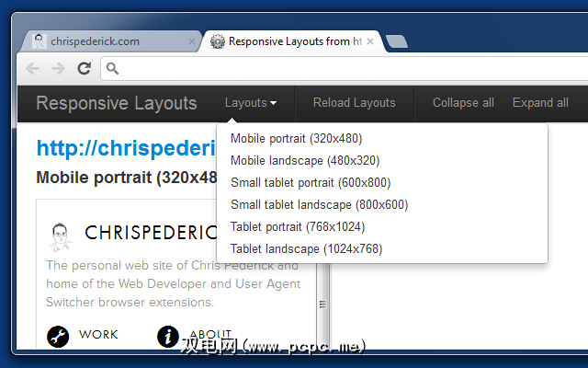Viewport: 588px width, 368px height.
Task: Click Reload Layouts in the navbar
Action: [x=355, y=102]
